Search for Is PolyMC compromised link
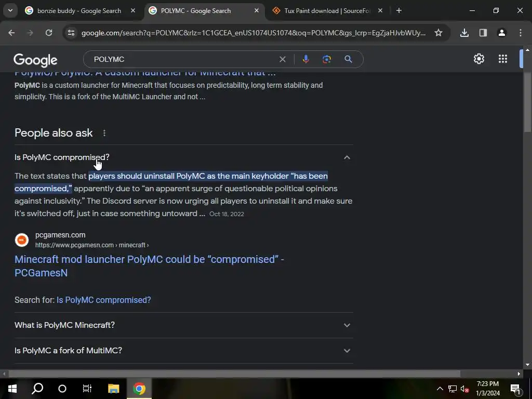 point(103,300)
